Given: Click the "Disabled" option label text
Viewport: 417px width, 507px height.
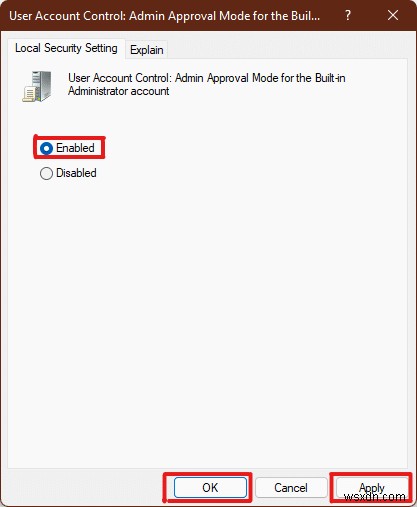Looking at the screenshot, I should [x=76, y=173].
